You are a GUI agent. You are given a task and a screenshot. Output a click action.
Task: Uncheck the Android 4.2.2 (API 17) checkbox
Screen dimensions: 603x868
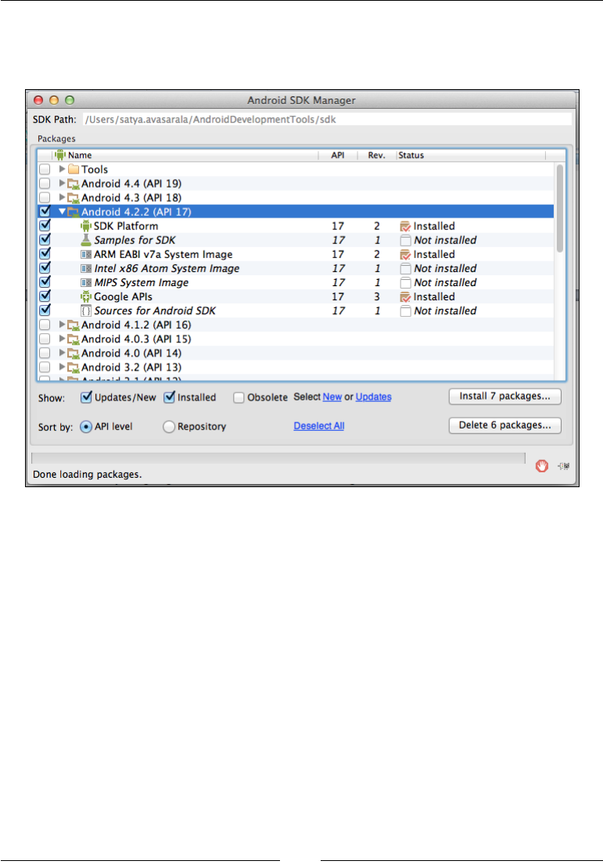[x=45, y=211]
